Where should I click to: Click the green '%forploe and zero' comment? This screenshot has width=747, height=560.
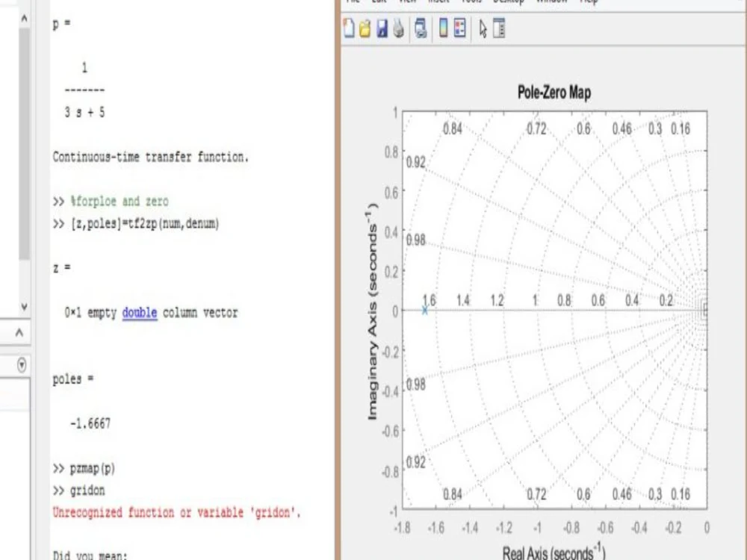[x=119, y=201]
